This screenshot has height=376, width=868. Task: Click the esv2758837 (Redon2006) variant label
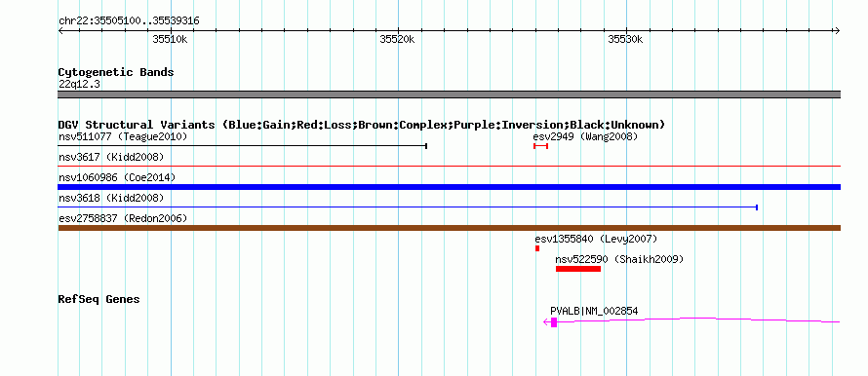123,218
